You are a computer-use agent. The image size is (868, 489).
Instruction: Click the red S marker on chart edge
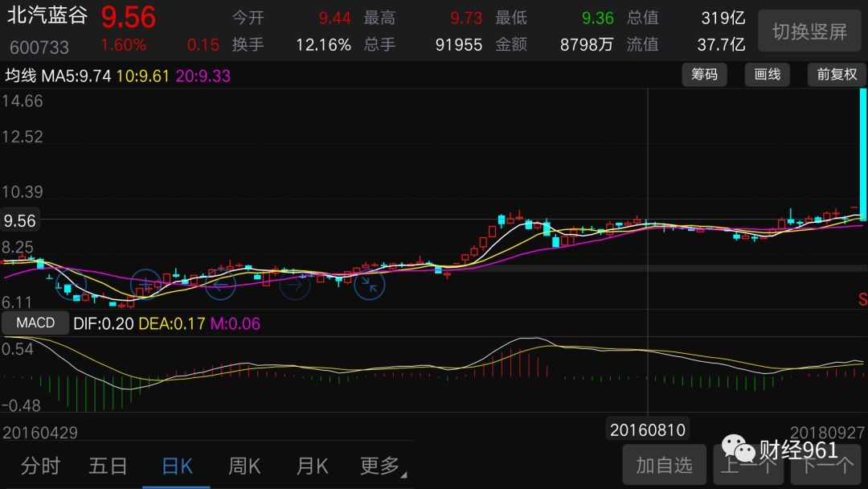tap(863, 300)
